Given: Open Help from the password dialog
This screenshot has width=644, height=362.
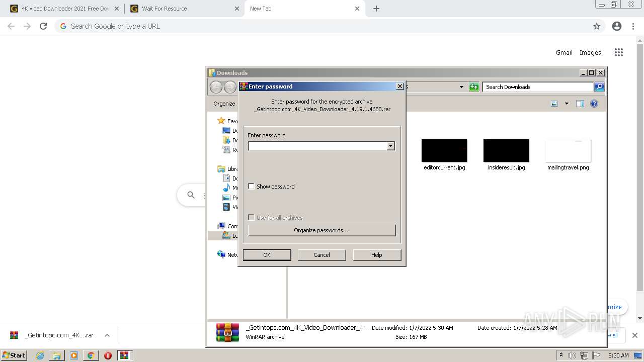Looking at the screenshot, I should [x=377, y=255].
